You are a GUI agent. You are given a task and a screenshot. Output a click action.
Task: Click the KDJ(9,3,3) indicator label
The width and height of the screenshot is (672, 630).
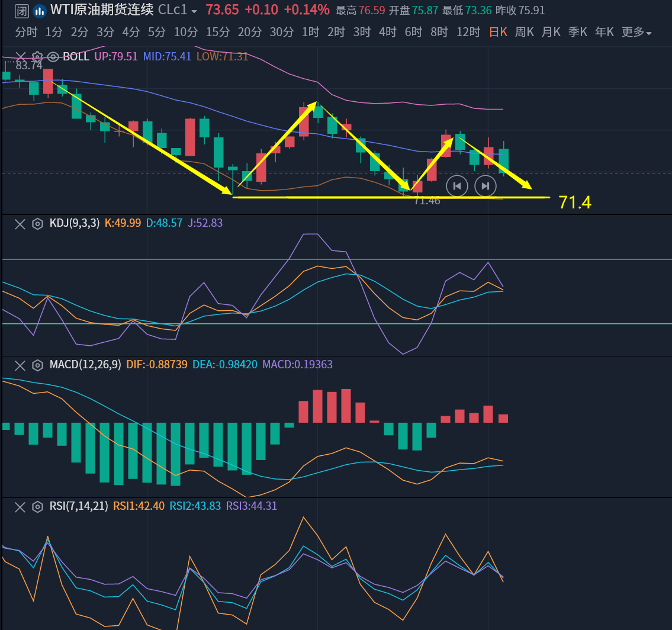[x=75, y=223]
